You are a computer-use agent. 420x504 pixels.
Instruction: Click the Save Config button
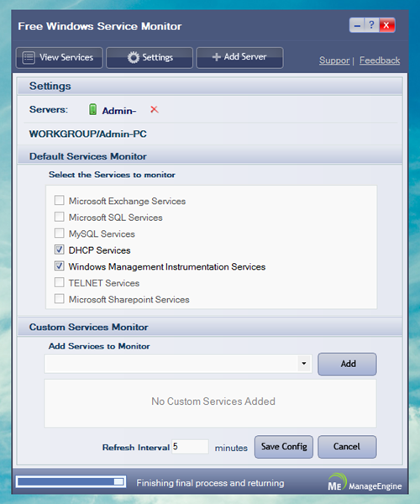tap(284, 447)
